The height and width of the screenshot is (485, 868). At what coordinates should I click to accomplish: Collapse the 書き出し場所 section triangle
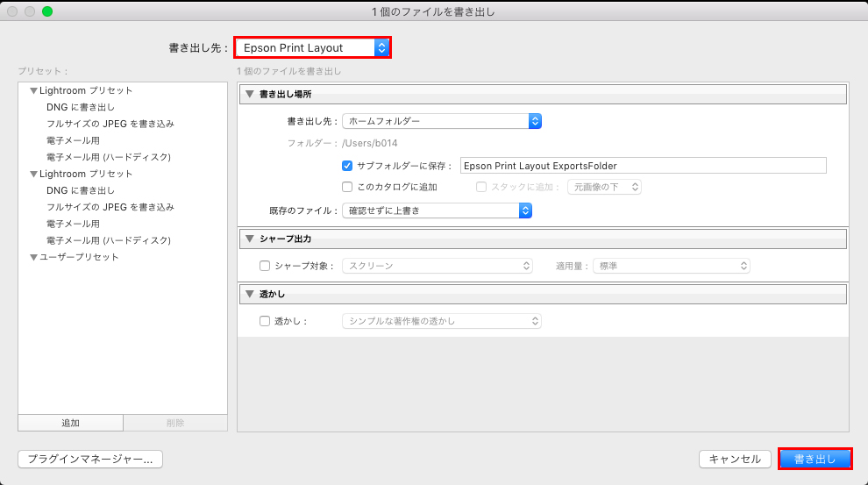pos(250,94)
